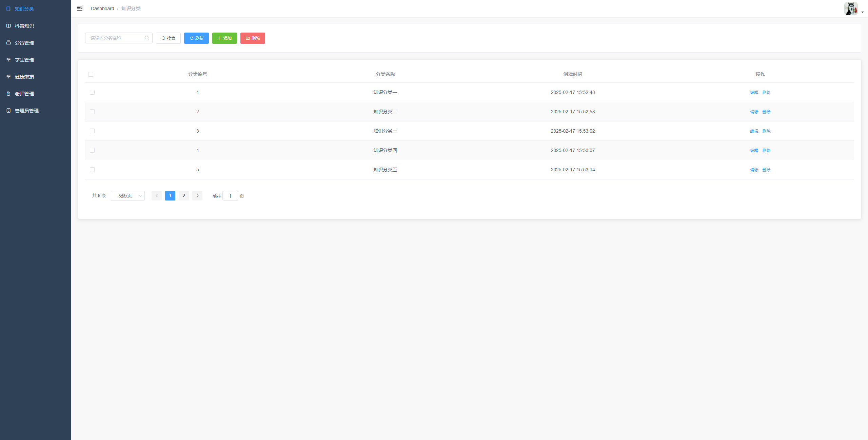868x440 pixels.
Task: Check the row checkbox for 知识分类二
Action: coord(92,112)
